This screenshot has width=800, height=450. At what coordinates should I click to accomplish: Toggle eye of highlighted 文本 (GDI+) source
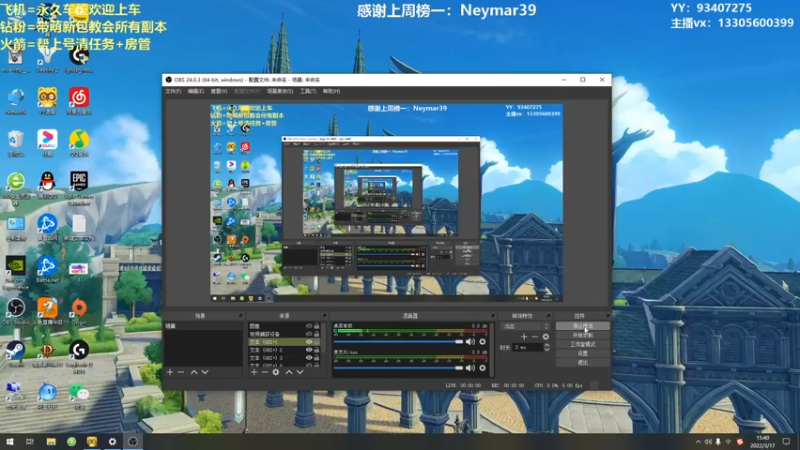click(309, 342)
